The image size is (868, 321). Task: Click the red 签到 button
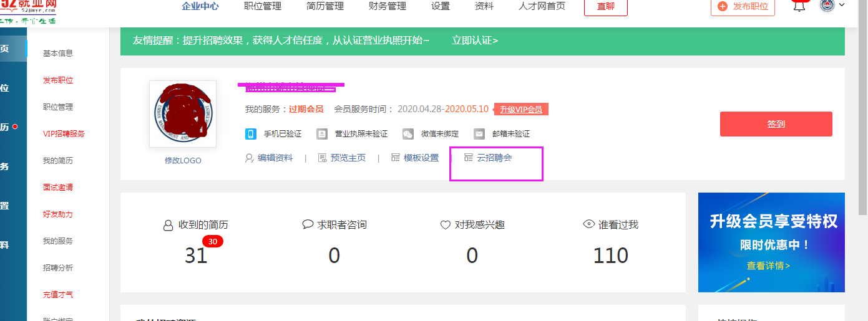(x=776, y=124)
